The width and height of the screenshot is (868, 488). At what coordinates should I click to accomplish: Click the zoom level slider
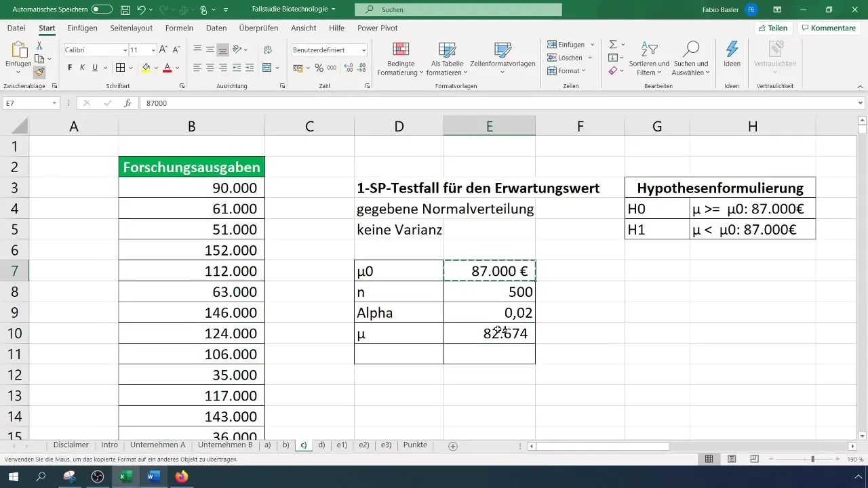point(812,459)
